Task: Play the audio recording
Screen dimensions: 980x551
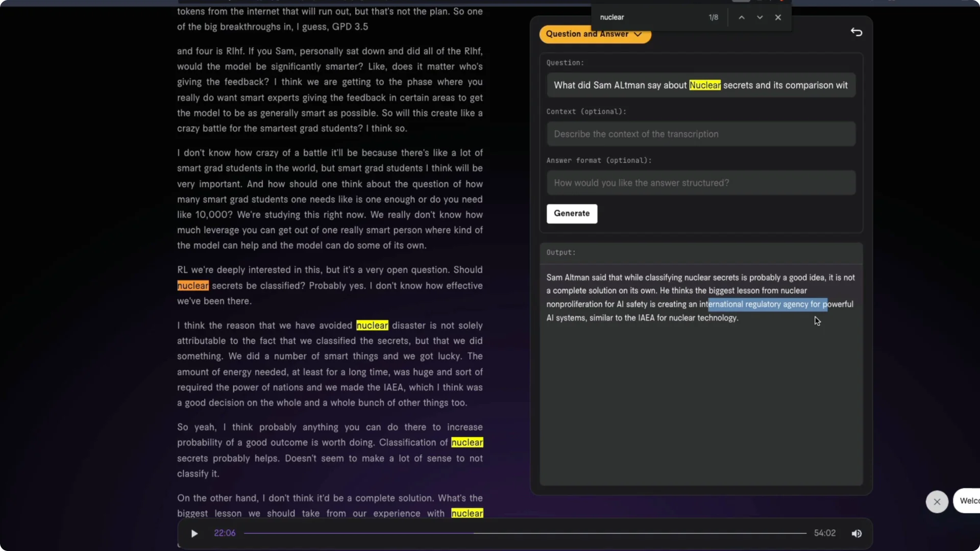Action: point(194,533)
